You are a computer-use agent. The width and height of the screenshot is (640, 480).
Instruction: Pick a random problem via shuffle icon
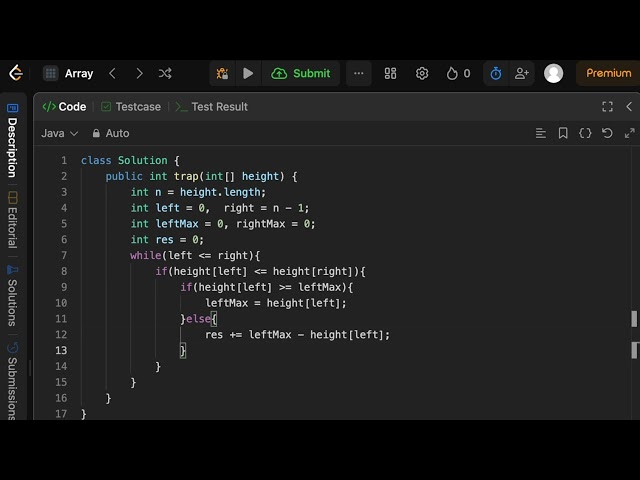(x=165, y=73)
